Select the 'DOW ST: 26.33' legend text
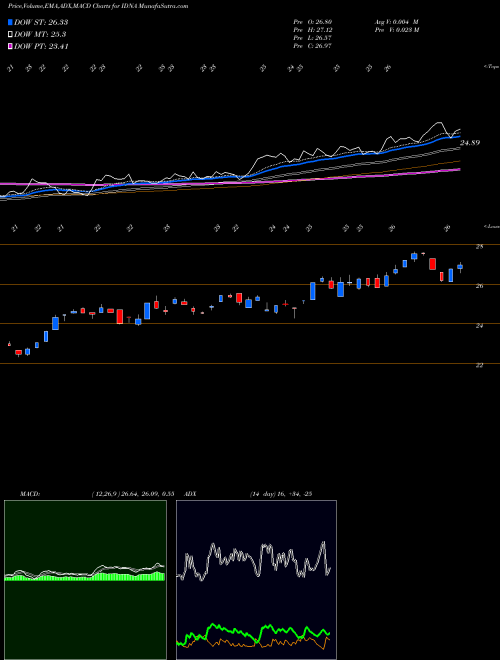 pyautogui.click(x=41, y=22)
